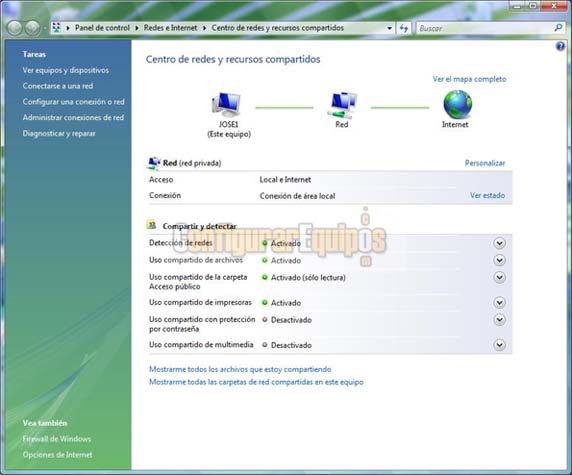Expand Uso compartido de multimedia options
Image resolution: width=572 pixels, height=475 pixels.
499,345
